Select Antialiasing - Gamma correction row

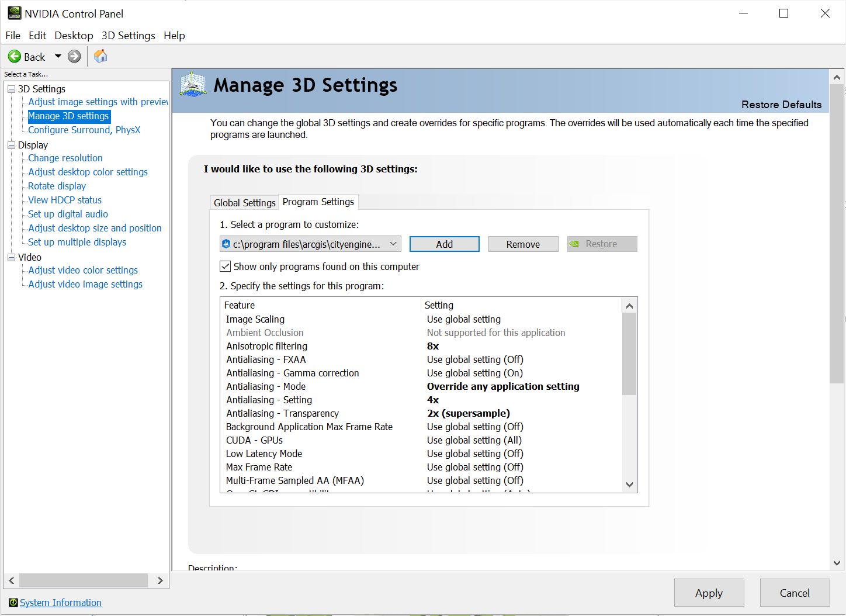point(421,373)
